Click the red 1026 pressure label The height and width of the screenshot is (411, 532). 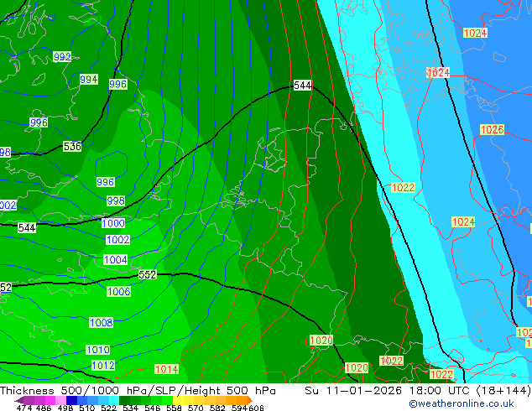coord(492,129)
